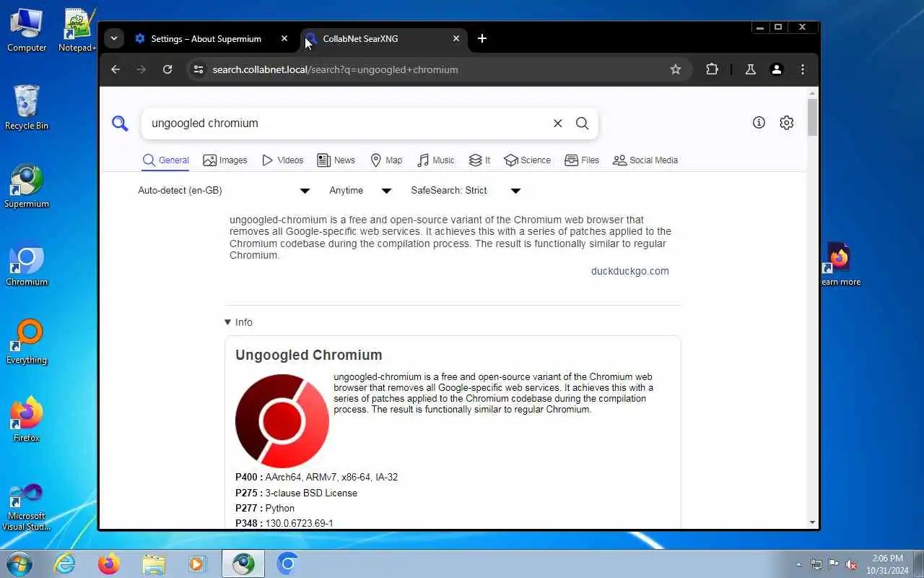Viewport: 924px width, 578px height.
Task: Switch to Music search category
Action: (436, 160)
